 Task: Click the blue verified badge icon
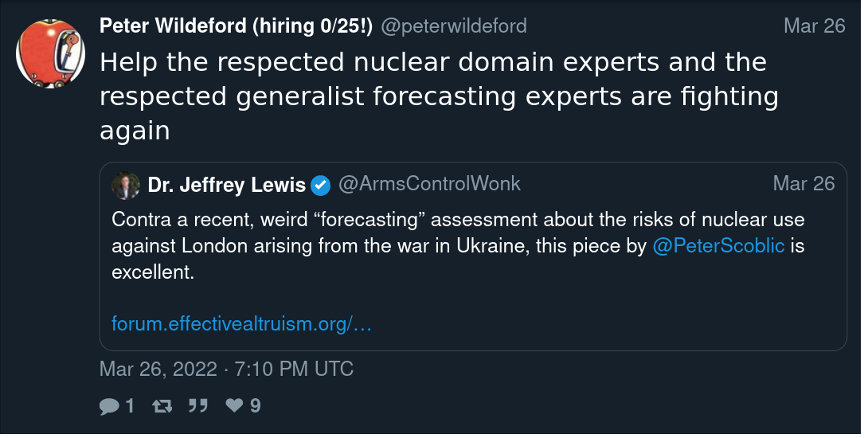pos(320,186)
